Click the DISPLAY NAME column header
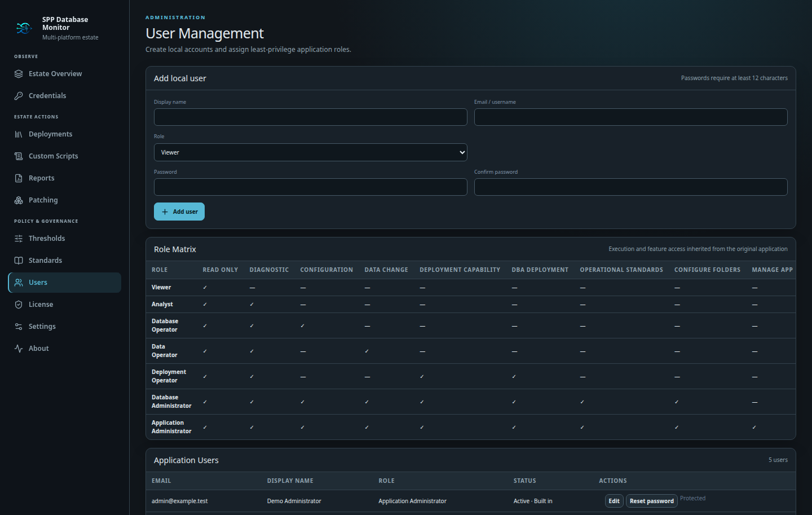 290,481
